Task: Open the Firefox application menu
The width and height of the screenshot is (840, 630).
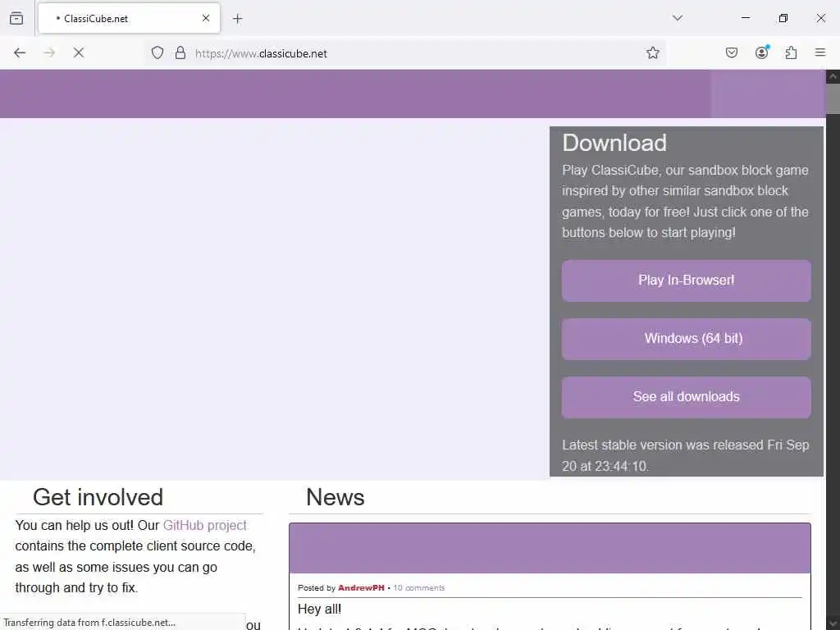Action: click(x=820, y=52)
